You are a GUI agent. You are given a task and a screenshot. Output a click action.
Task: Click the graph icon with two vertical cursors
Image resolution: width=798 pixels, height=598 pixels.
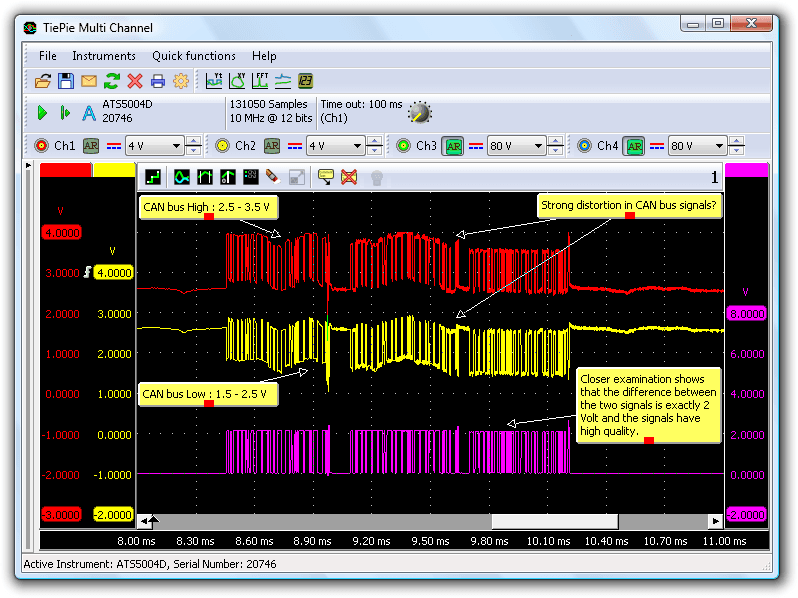[x=205, y=177]
